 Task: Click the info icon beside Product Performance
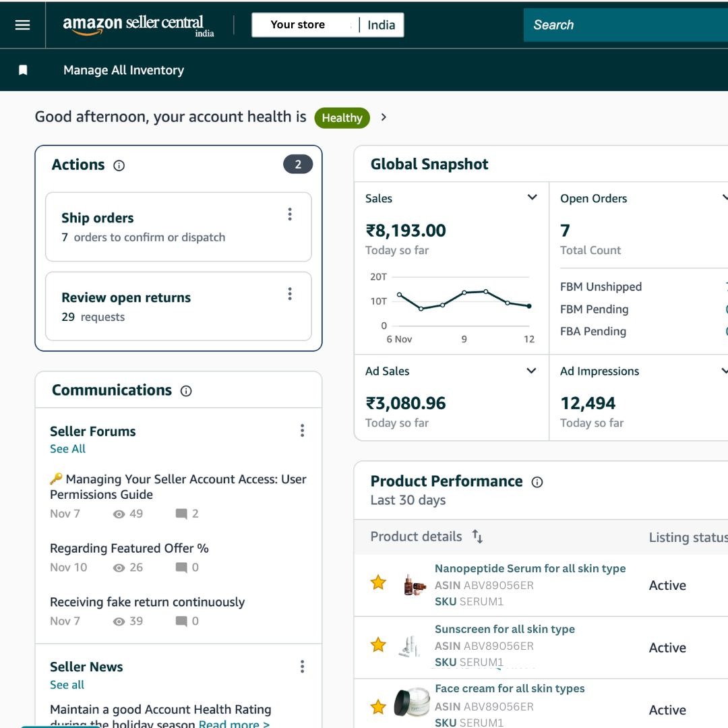(x=537, y=482)
